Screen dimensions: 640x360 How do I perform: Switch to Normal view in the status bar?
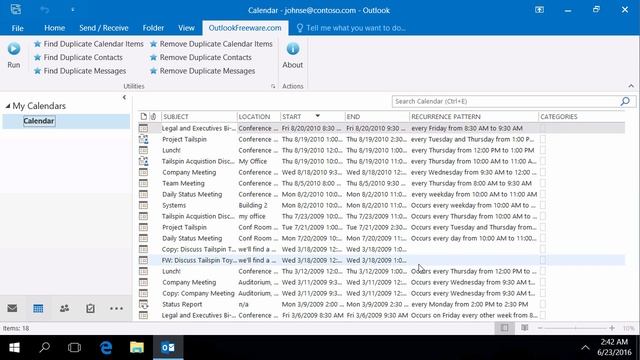point(504,328)
